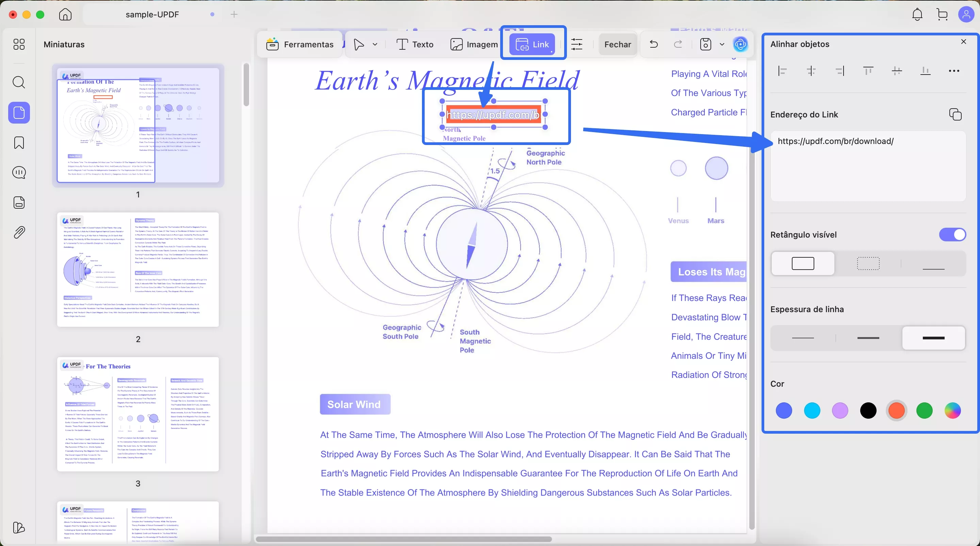Select the Imagem editing tool
This screenshot has height=546, width=980.
tap(474, 44)
